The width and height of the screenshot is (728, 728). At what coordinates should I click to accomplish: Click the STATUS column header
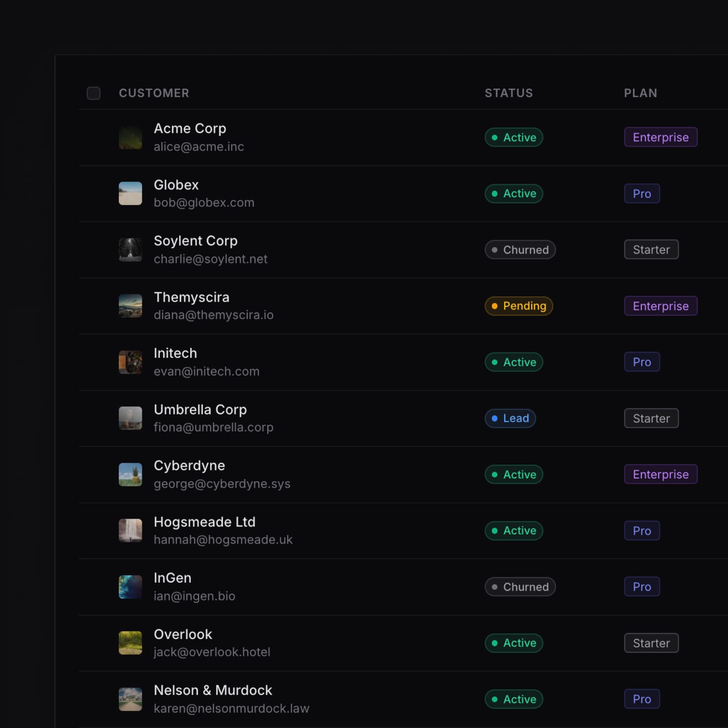(x=508, y=93)
